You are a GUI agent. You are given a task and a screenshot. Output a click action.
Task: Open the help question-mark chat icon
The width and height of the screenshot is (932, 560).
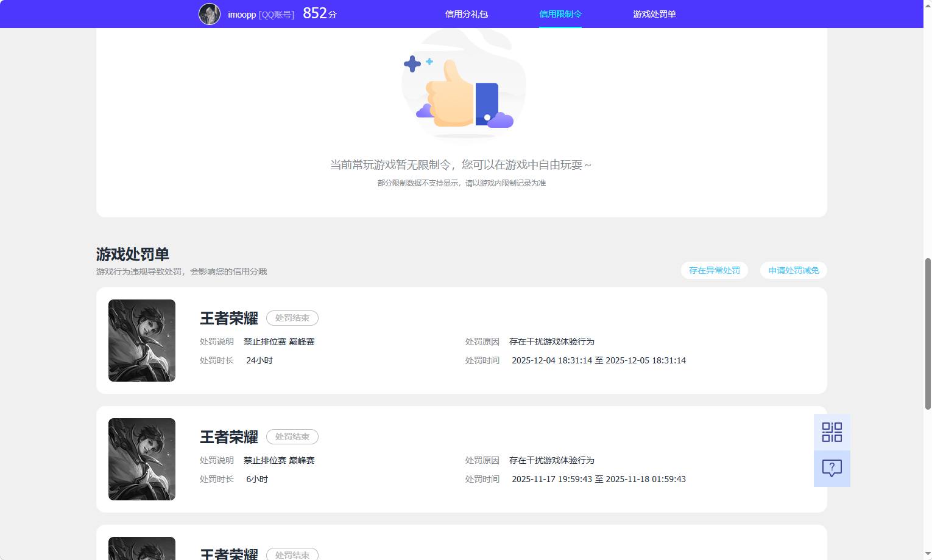[831, 469]
